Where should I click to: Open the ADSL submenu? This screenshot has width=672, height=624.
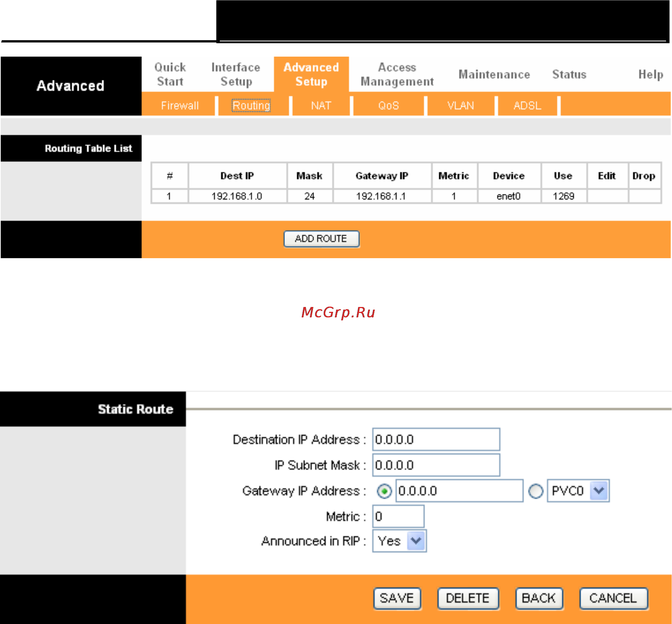[x=527, y=105]
